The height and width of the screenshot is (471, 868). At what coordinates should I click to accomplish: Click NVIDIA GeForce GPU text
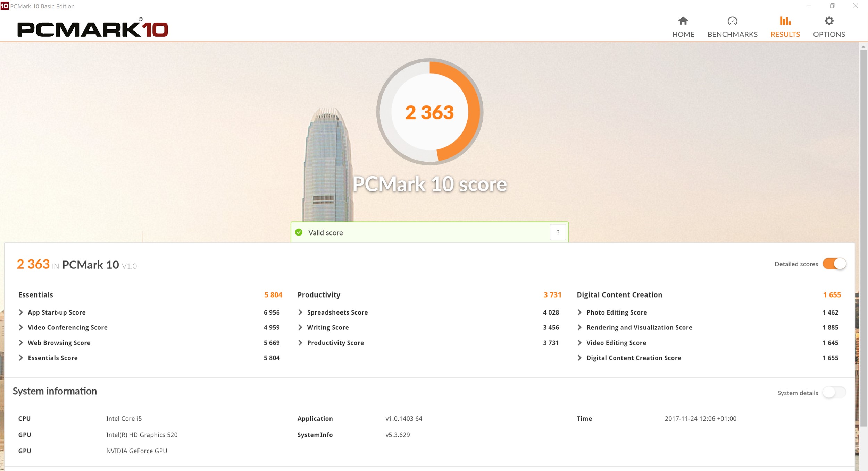pyautogui.click(x=136, y=451)
